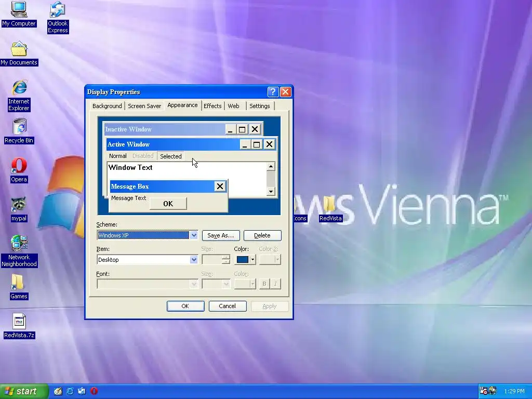Select the Appearance tab
532x399 pixels.
point(182,105)
